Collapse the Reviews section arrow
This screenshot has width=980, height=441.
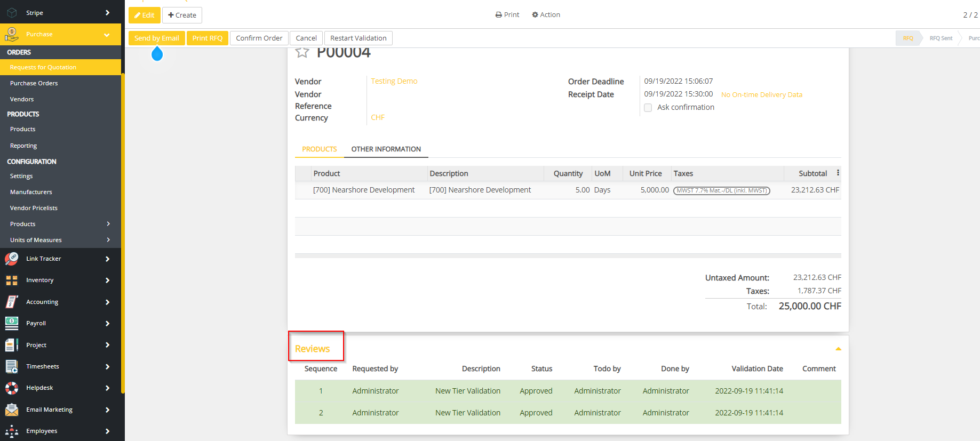point(838,349)
